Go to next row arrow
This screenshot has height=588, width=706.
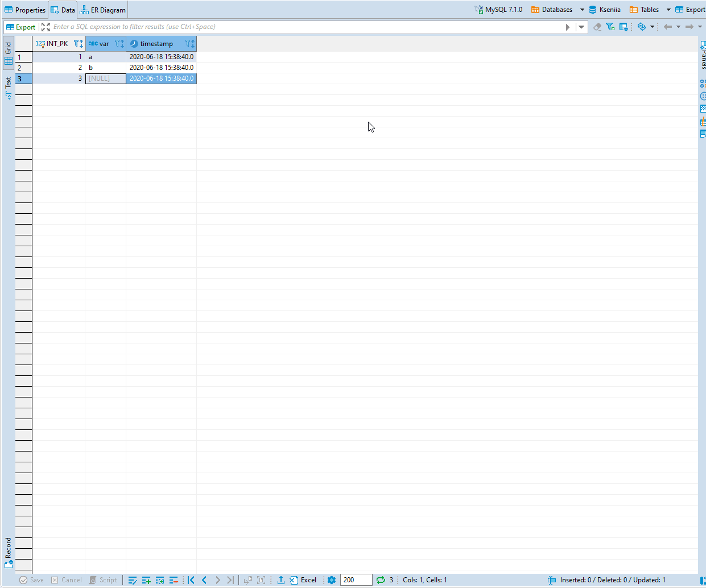tap(217, 580)
